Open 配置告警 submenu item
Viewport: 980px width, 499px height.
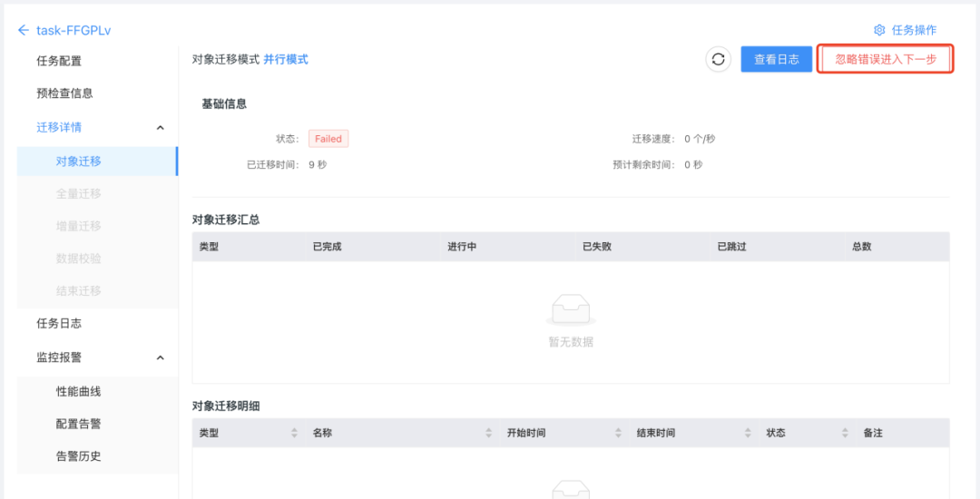pyautogui.click(x=79, y=424)
